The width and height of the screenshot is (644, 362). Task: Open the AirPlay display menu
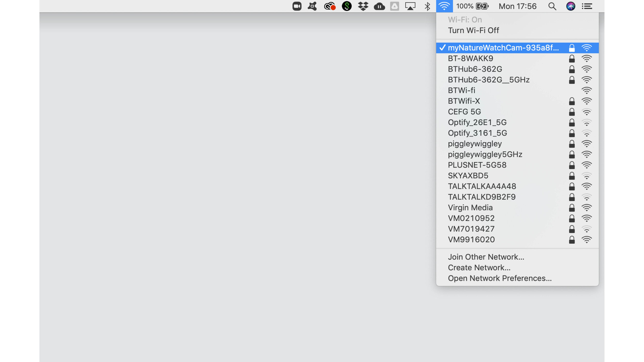pyautogui.click(x=410, y=6)
